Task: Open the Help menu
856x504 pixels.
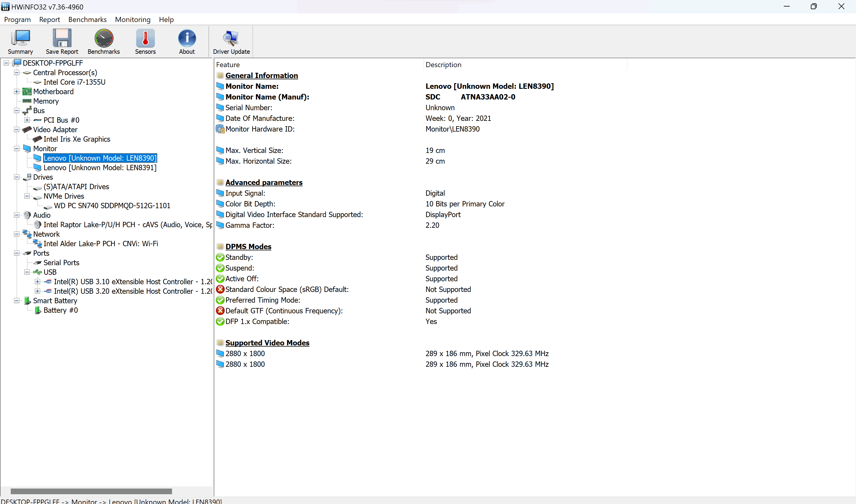Action: (166, 20)
